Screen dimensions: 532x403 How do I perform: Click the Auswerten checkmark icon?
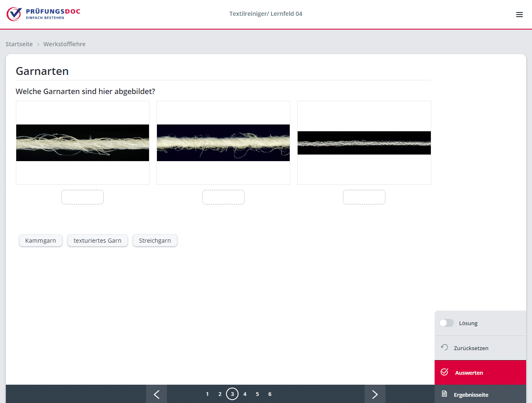[444, 372]
